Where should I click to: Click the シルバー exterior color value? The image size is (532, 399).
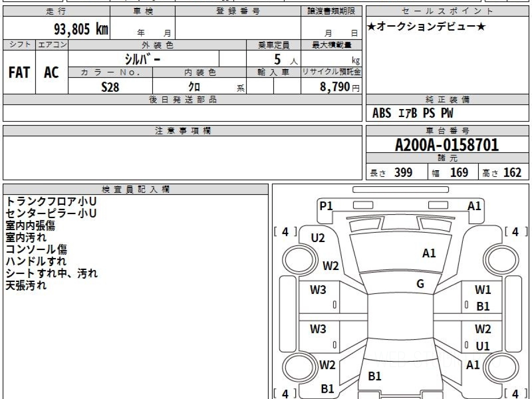coord(142,59)
